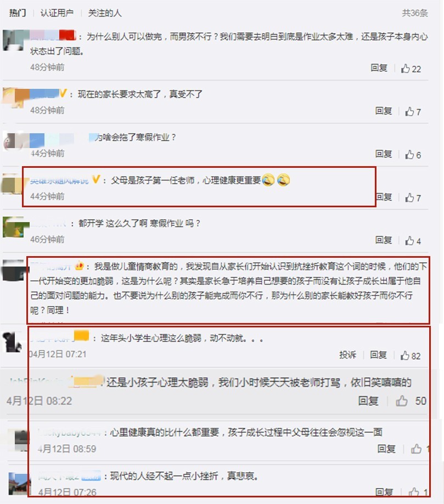Like the comment showing 50 thumbs-up
444x504 pixels.
tap(402, 401)
